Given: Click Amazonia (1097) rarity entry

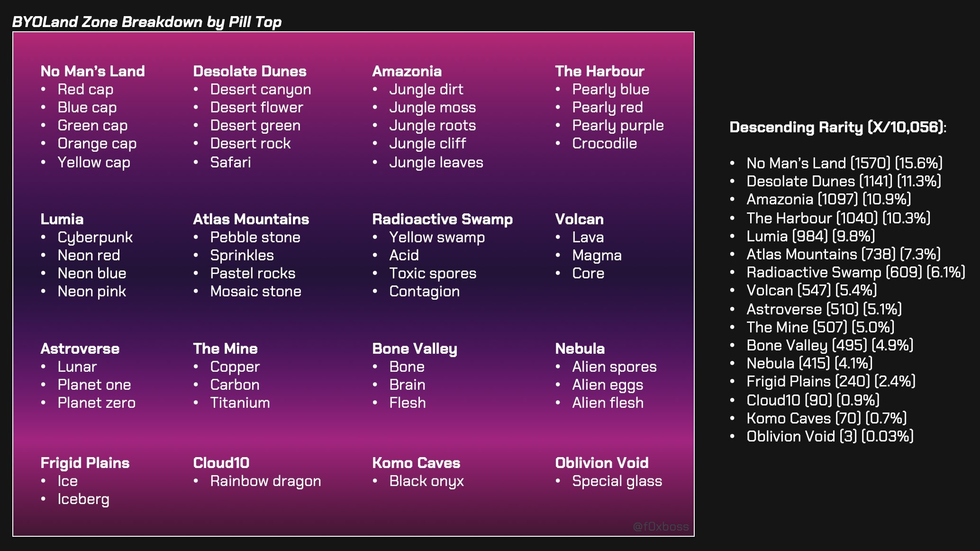Looking at the screenshot, I should point(829,199).
